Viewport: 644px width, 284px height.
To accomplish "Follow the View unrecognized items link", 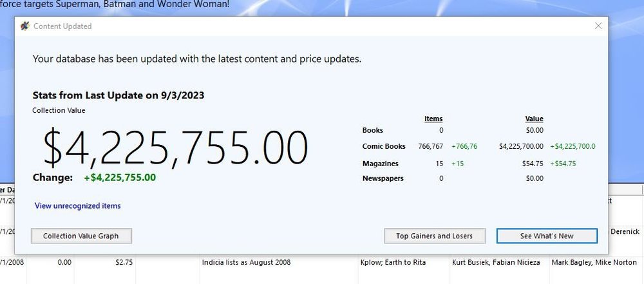I will click(x=78, y=206).
